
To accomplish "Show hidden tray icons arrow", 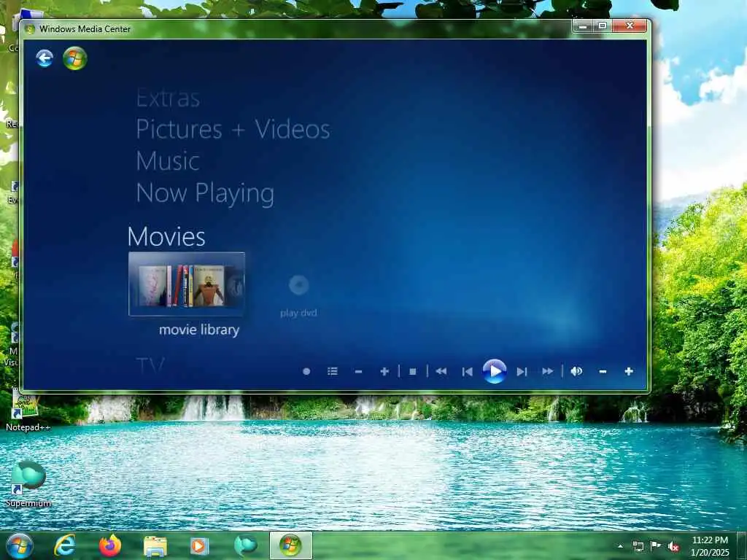I will tap(620, 546).
